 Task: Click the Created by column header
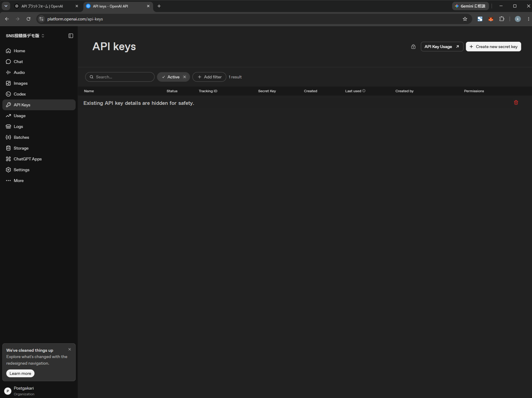[404, 91]
